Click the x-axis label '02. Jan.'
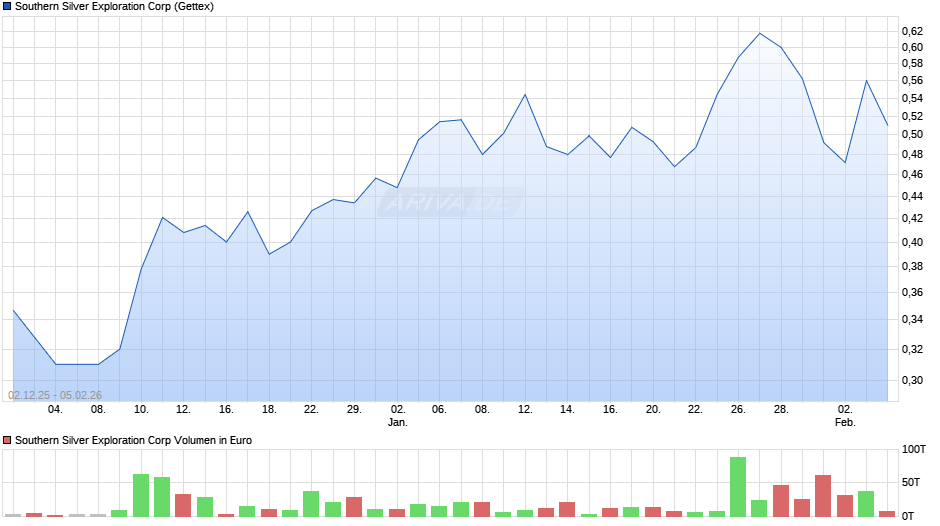This screenshot has height=526, width=940. tap(397, 416)
